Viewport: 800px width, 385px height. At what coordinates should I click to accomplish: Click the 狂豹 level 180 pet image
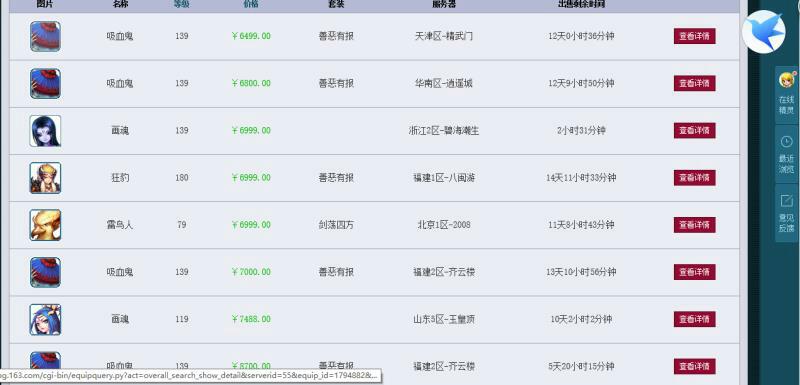point(45,178)
